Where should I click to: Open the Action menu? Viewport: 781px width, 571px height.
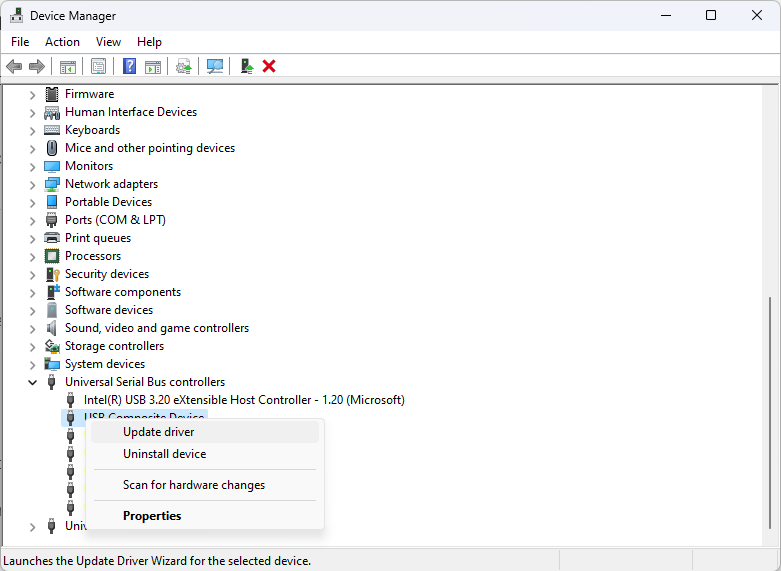pos(62,42)
